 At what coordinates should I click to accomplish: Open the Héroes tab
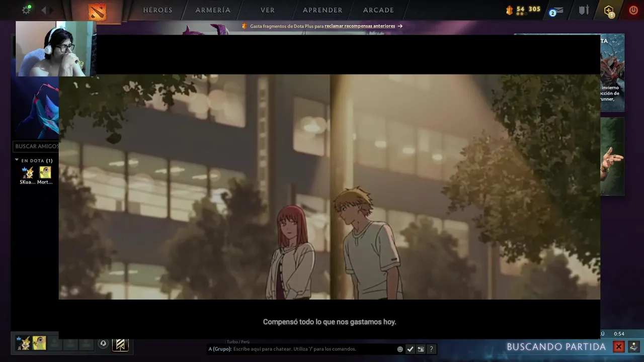(x=157, y=10)
